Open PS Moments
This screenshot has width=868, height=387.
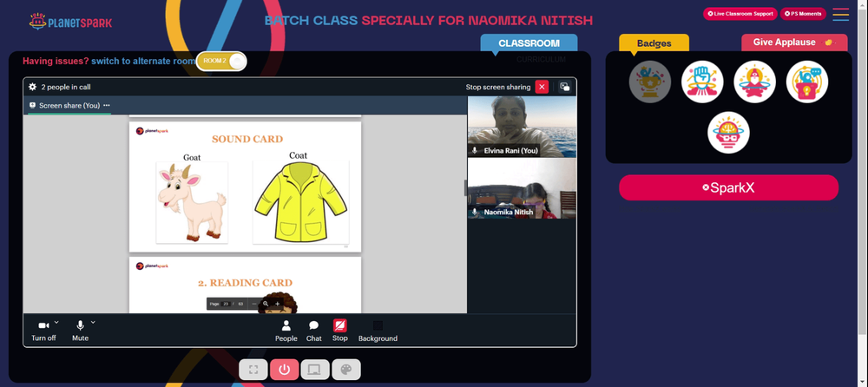(x=803, y=14)
